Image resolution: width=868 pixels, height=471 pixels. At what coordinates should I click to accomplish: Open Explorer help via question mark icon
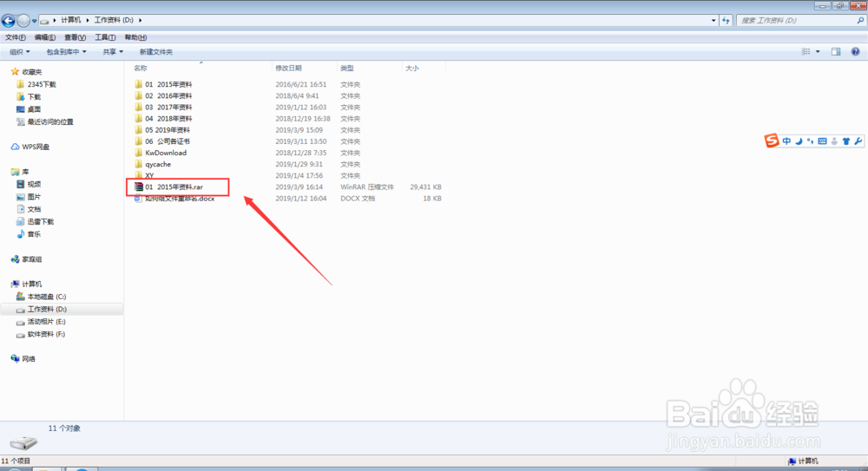pyautogui.click(x=855, y=51)
